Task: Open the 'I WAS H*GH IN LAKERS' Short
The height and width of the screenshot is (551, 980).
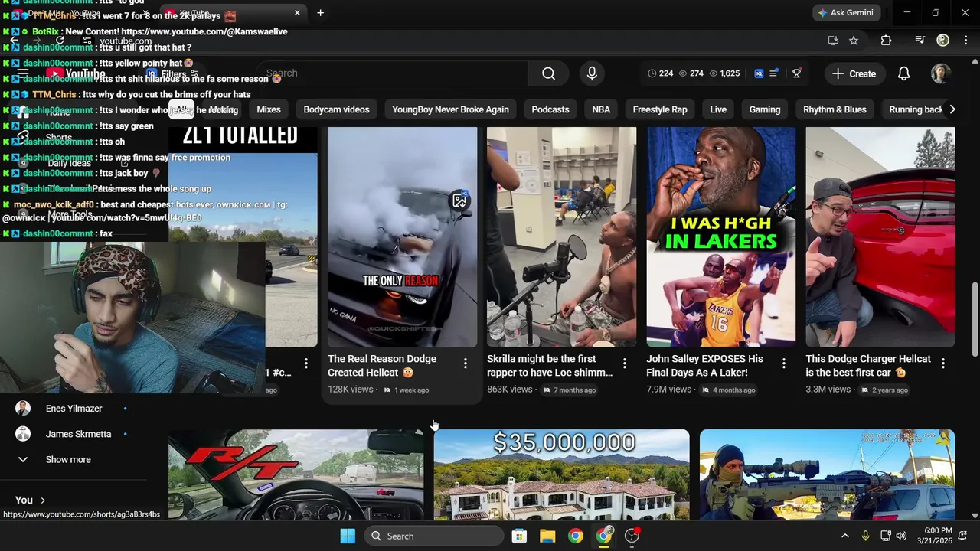Action: (720, 237)
